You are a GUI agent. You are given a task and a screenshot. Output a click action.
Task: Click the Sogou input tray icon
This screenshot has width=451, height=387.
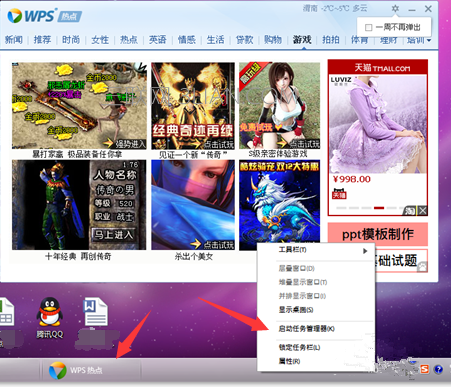click(x=424, y=369)
